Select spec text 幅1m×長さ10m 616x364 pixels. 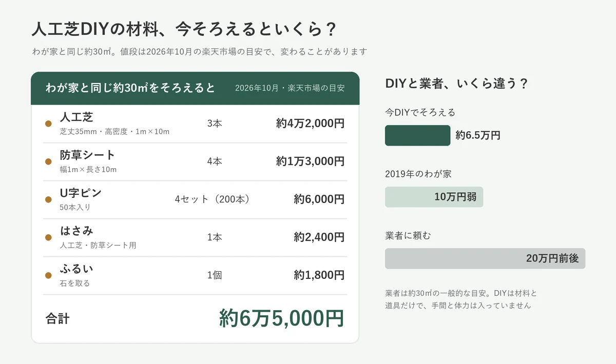(88, 170)
